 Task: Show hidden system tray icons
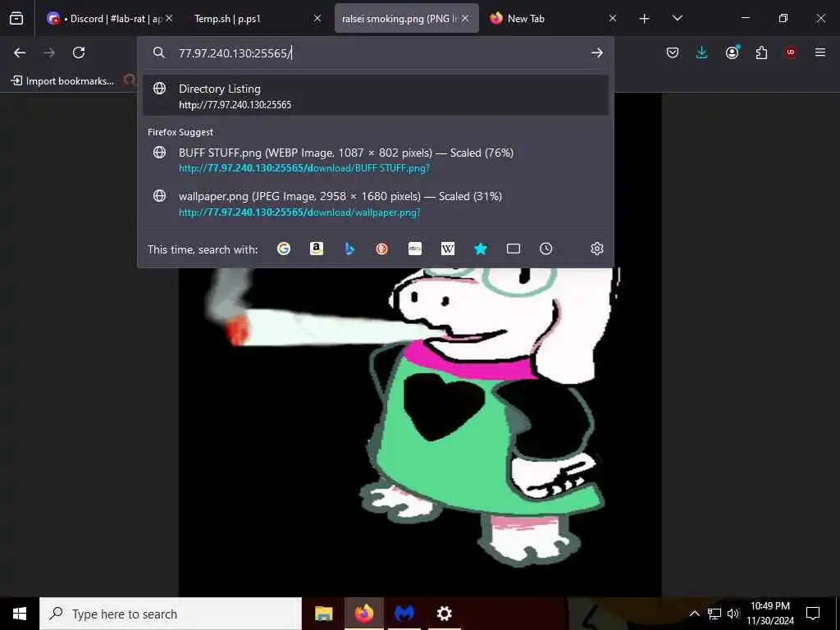[694, 614]
